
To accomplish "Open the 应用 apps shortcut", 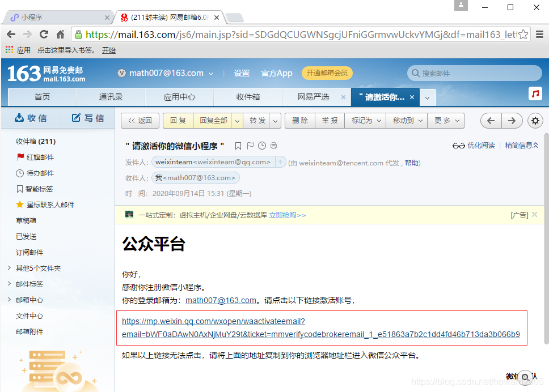I will pyautogui.click(x=18, y=50).
